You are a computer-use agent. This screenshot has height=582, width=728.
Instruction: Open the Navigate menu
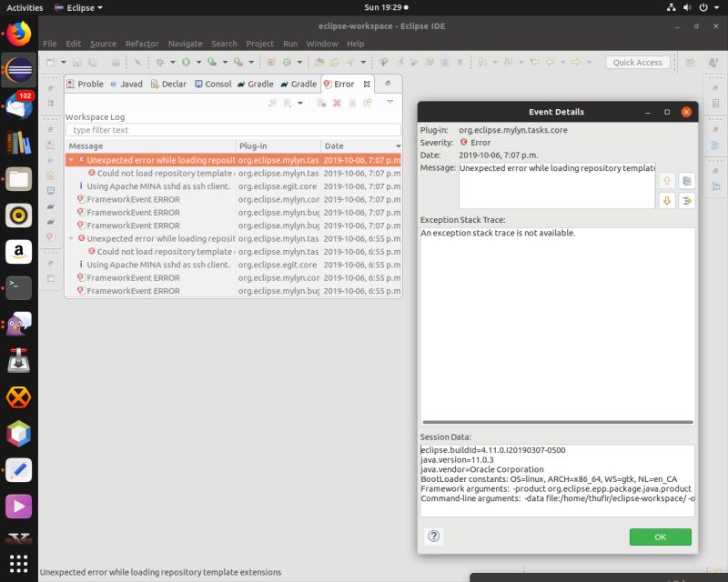[x=186, y=44]
